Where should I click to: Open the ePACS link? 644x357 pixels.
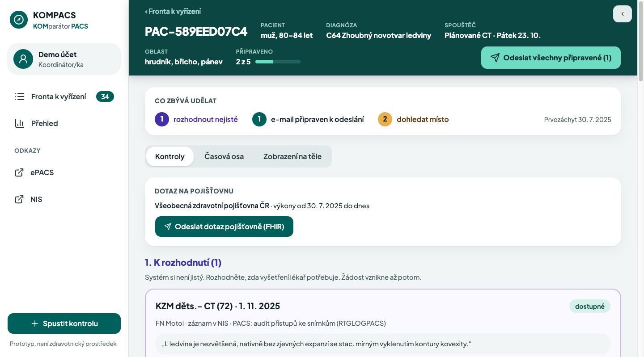pyautogui.click(x=64, y=172)
